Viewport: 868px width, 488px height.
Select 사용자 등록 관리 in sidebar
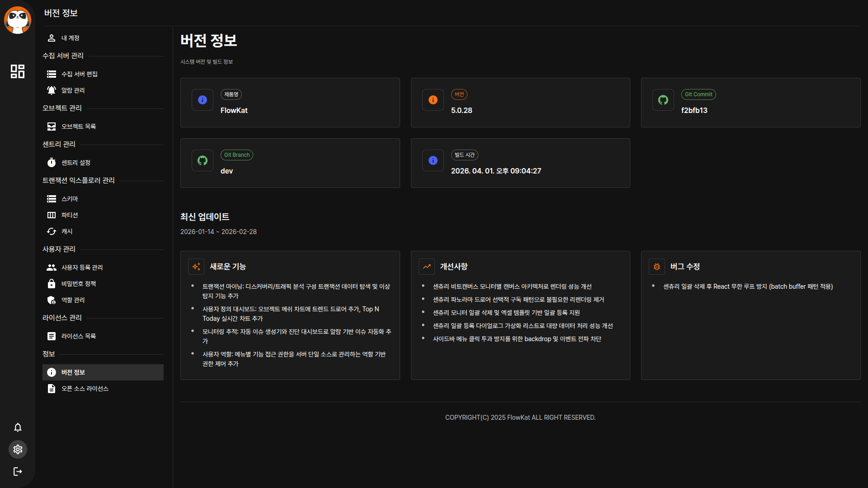click(x=82, y=267)
